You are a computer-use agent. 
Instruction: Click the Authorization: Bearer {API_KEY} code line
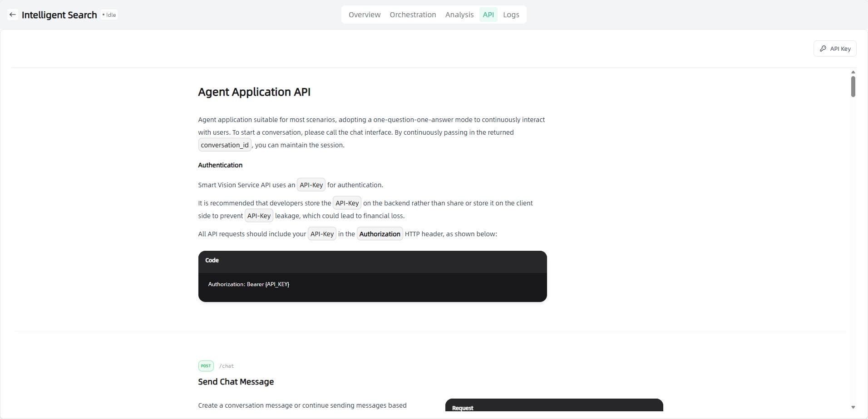248,284
